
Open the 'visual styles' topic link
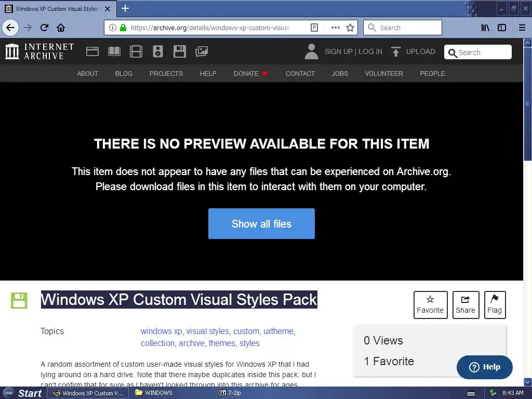(208, 331)
